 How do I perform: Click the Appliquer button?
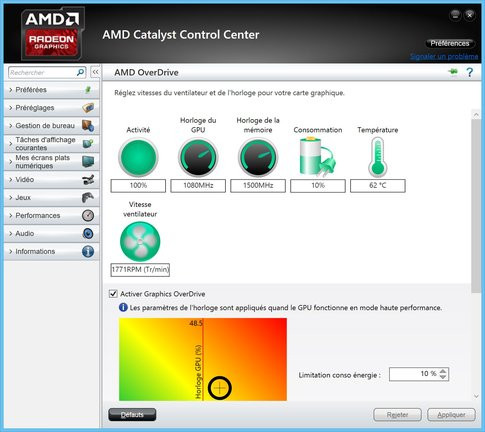(451, 415)
